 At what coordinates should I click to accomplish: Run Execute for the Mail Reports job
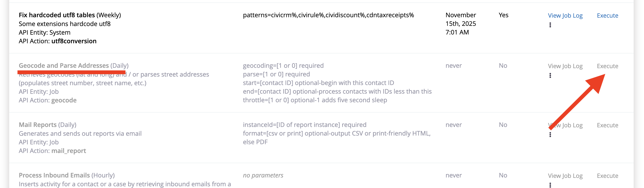(x=607, y=125)
